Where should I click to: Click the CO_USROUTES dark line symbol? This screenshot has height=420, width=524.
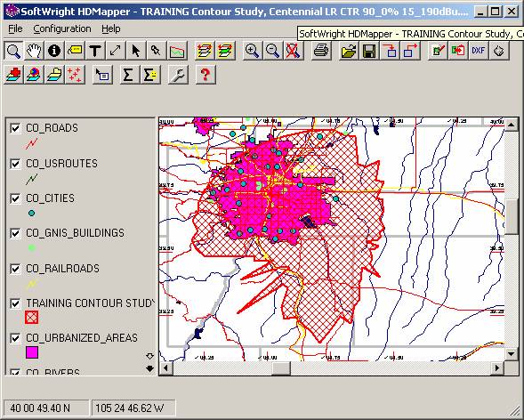tap(32, 179)
